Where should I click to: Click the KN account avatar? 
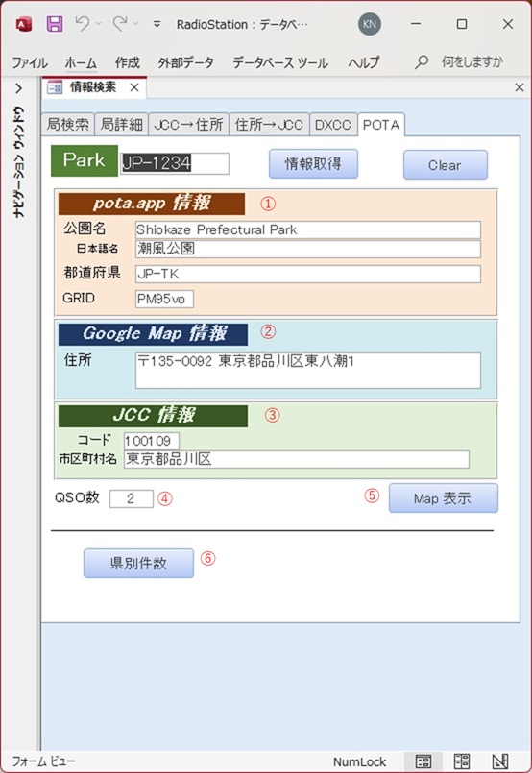tap(370, 24)
